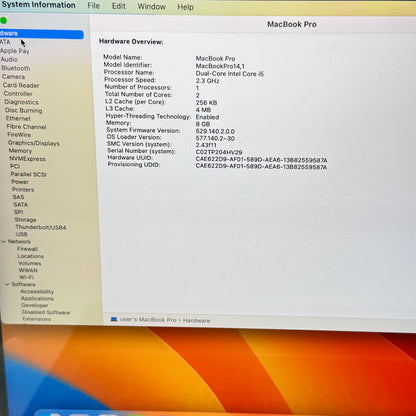Collapse the Software section chevron
Screen dimensions: 416x416
7,284
